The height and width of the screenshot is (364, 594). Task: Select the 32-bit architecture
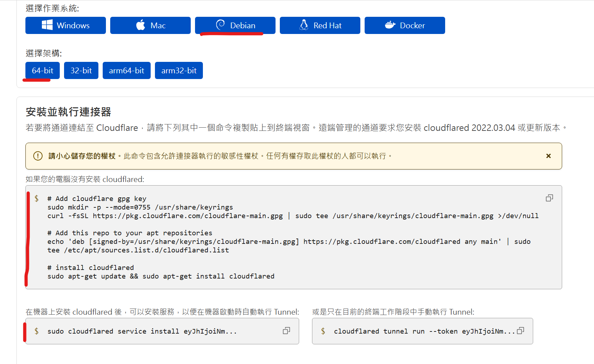point(81,70)
